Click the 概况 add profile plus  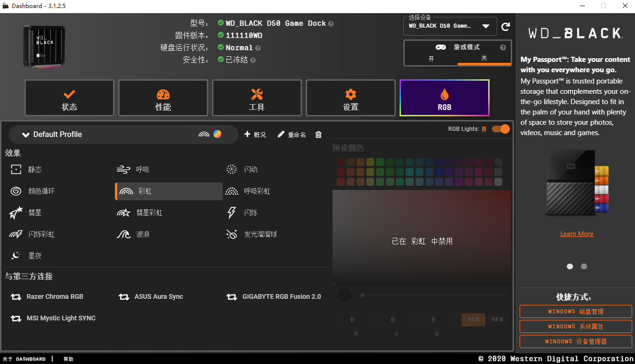(255, 135)
